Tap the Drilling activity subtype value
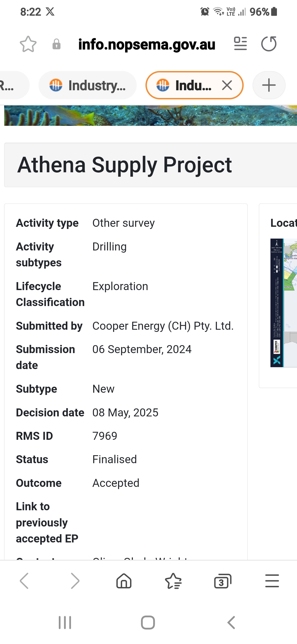The width and height of the screenshot is (297, 644). pos(109,247)
